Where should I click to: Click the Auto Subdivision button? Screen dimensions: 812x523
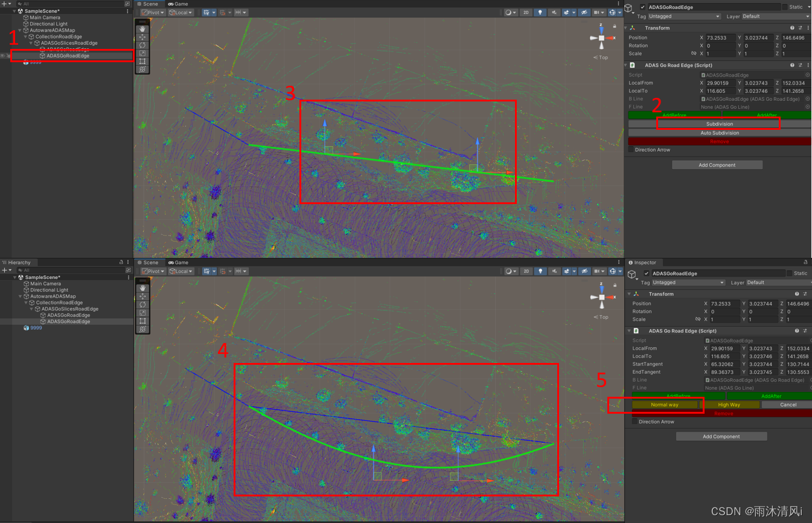(x=720, y=133)
